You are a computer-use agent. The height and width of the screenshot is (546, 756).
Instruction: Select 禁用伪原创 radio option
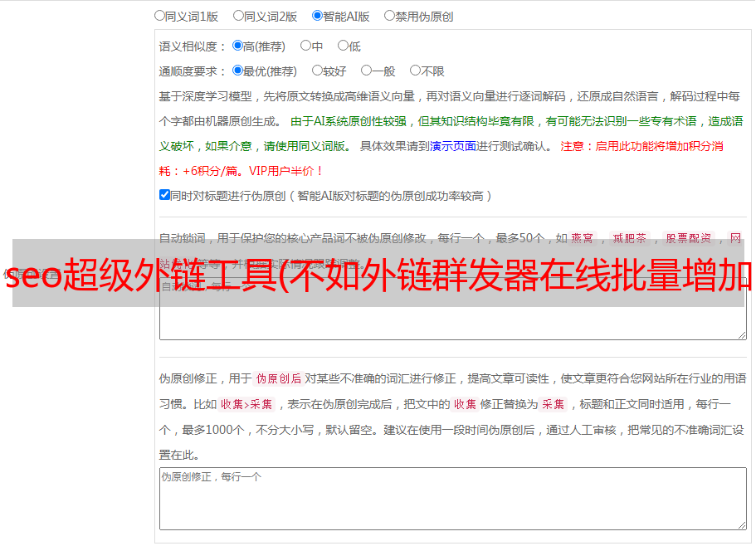(x=389, y=16)
